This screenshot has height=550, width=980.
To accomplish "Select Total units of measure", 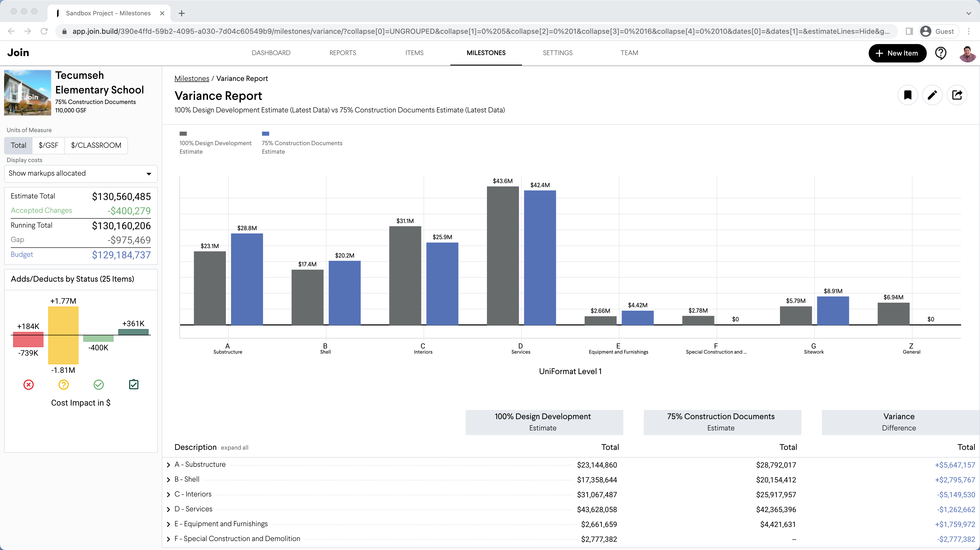I will pos(18,145).
